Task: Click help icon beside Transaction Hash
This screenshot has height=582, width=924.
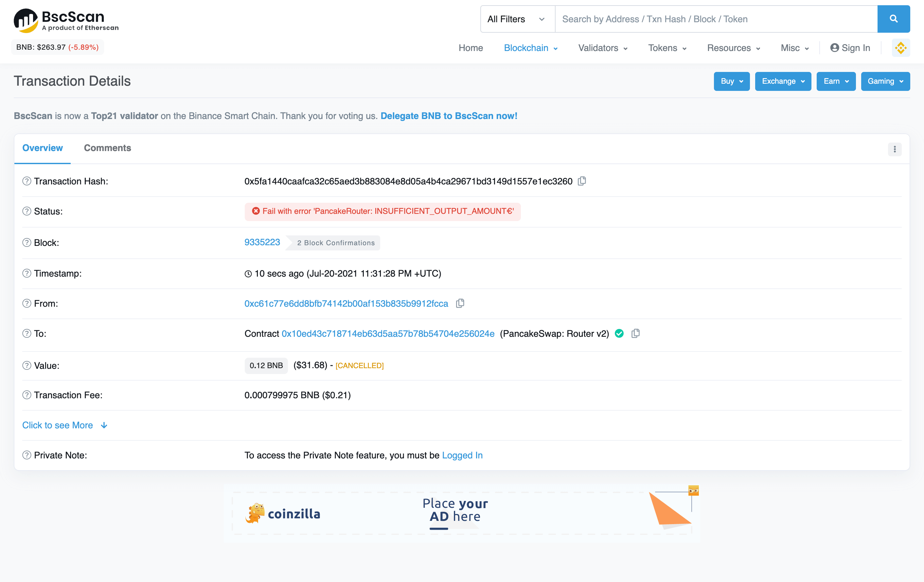Action: [27, 181]
